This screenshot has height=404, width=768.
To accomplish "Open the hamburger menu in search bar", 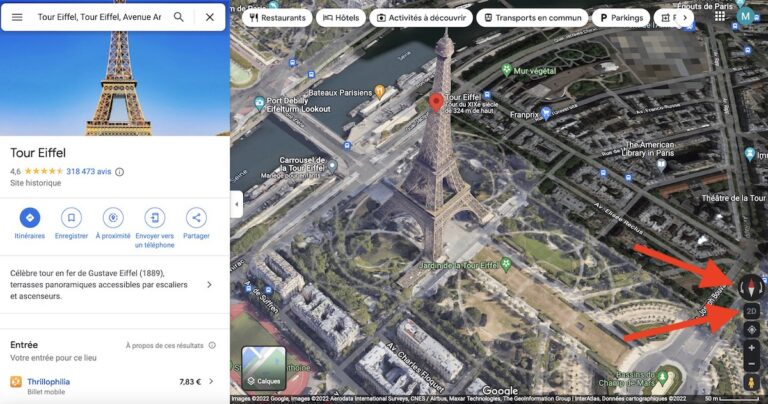I will (17, 17).
